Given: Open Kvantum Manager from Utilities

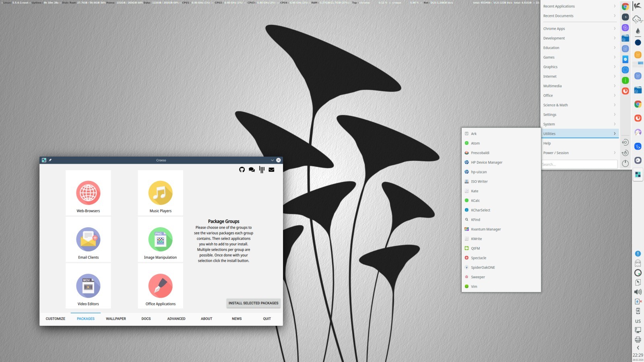Looking at the screenshot, I should pos(486,229).
